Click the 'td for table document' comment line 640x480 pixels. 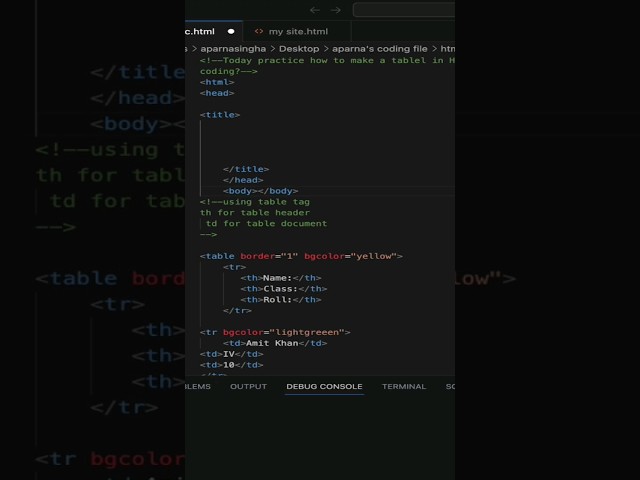coord(266,223)
